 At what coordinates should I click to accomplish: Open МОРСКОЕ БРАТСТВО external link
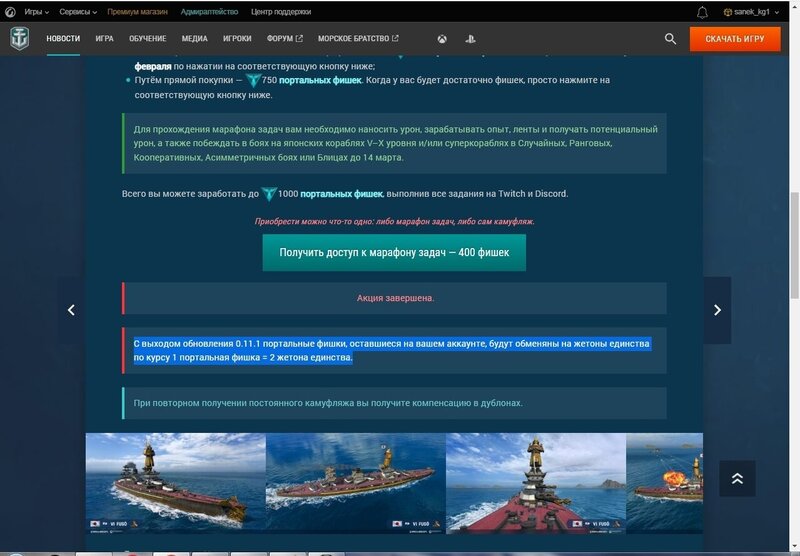click(358, 39)
